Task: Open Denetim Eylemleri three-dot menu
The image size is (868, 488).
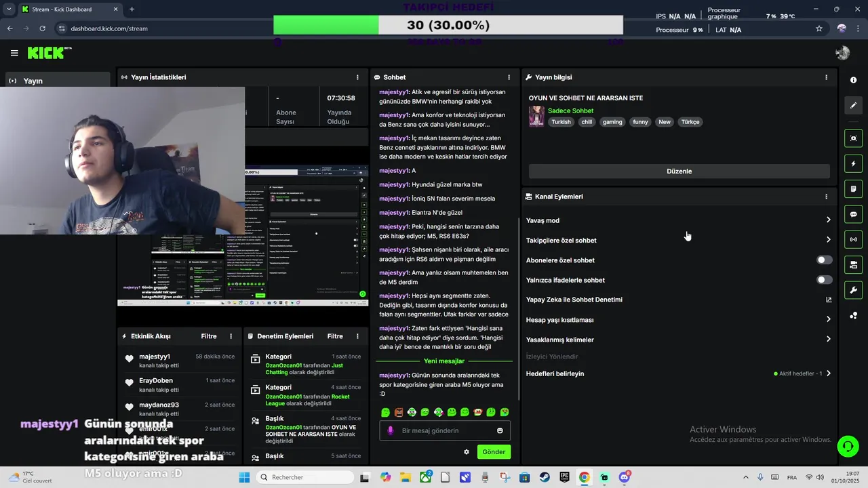Action: pos(357,336)
